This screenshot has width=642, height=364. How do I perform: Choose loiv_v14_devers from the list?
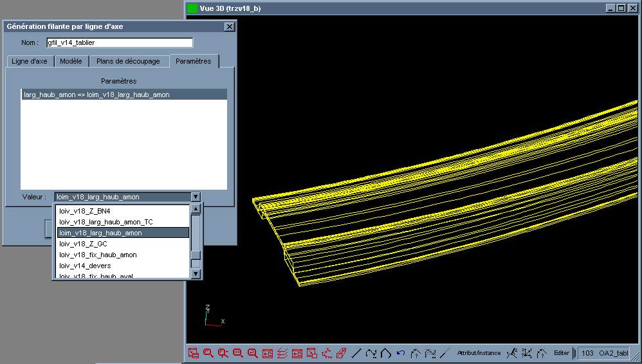[x=123, y=266]
